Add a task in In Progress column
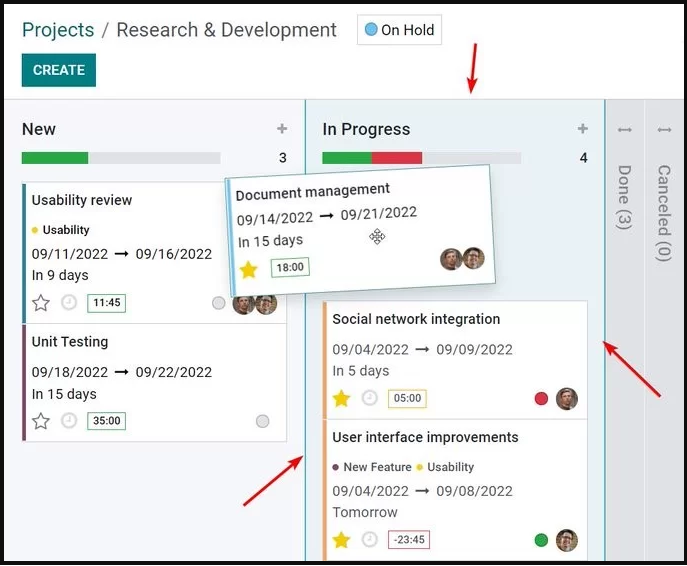The width and height of the screenshot is (687, 566). [x=583, y=129]
